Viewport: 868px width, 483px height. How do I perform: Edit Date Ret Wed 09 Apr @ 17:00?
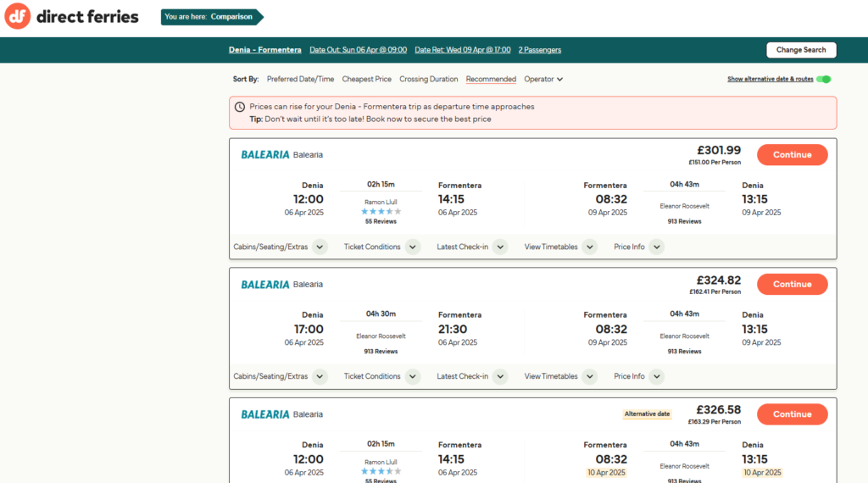click(463, 50)
